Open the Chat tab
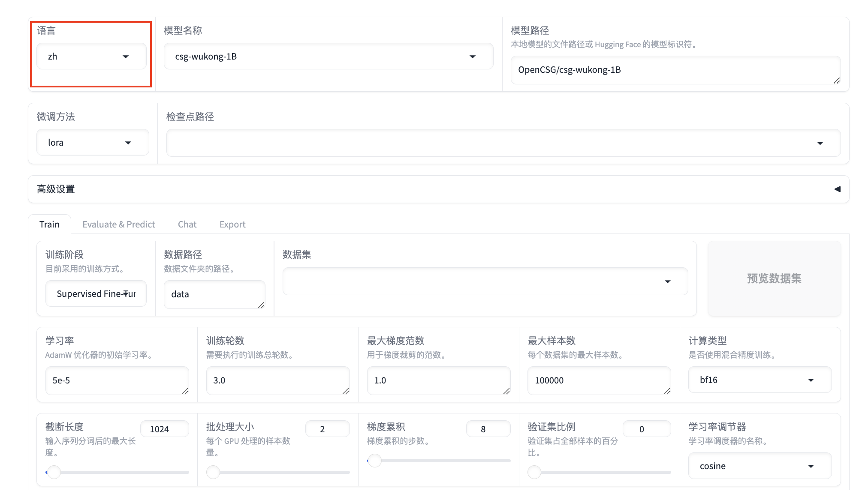Image resolution: width=868 pixels, height=491 pixels. pos(187,225)
